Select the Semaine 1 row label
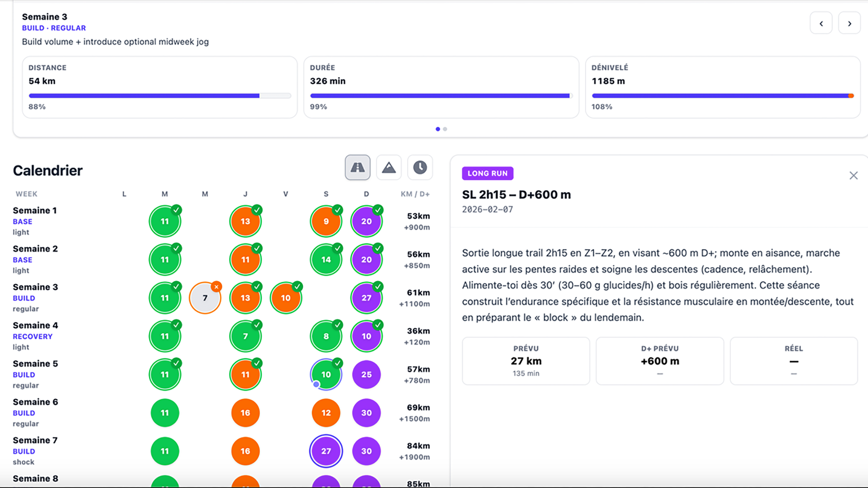 click(35, 210)
